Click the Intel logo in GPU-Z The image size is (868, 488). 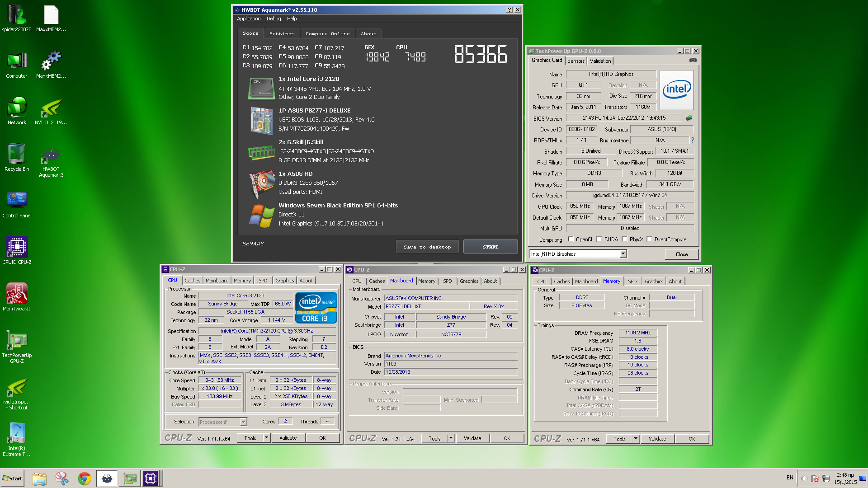point(676,89)
